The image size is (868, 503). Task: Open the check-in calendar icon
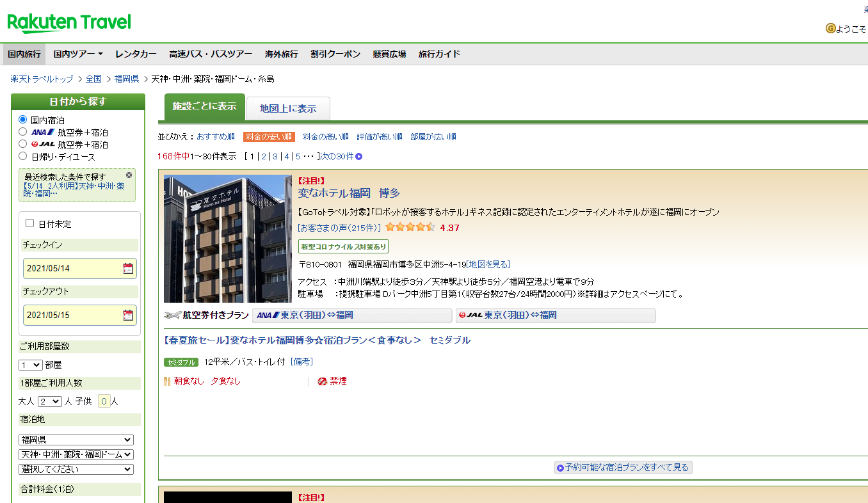coord(128,268)
